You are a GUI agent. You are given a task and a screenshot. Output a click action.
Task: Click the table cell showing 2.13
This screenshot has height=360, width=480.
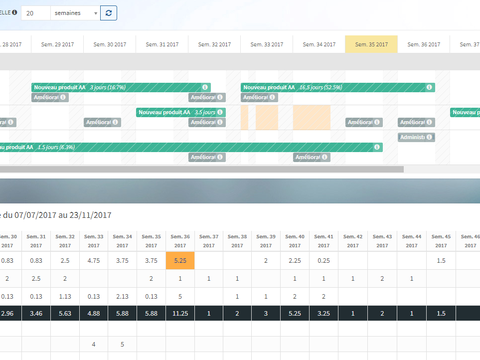click(122, 296)
